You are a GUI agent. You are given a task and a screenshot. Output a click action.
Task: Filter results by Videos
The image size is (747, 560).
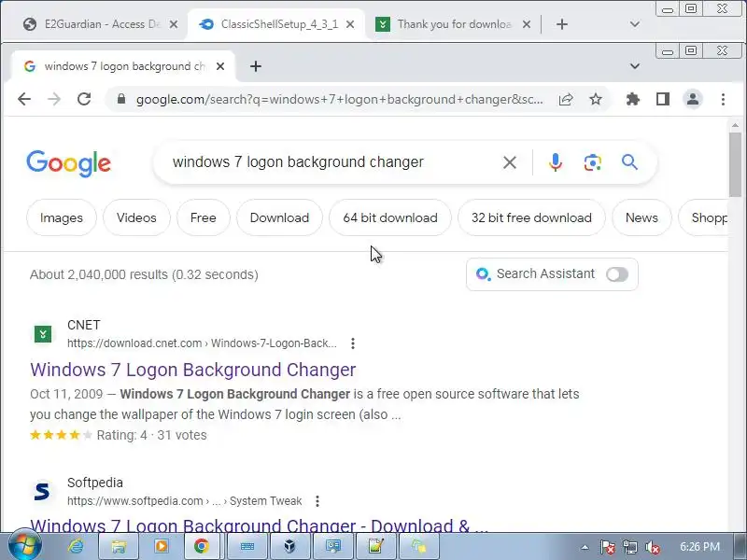point(136,217)
